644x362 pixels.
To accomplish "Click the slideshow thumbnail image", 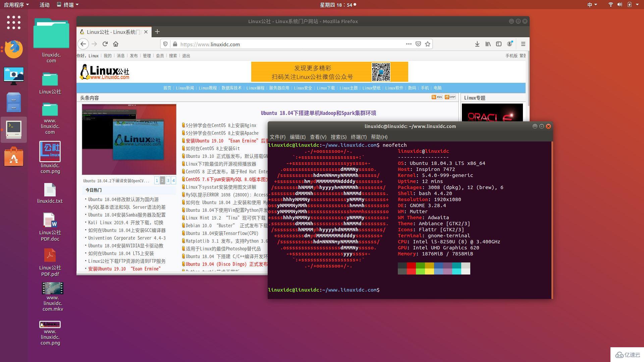I will coord(129,139).
